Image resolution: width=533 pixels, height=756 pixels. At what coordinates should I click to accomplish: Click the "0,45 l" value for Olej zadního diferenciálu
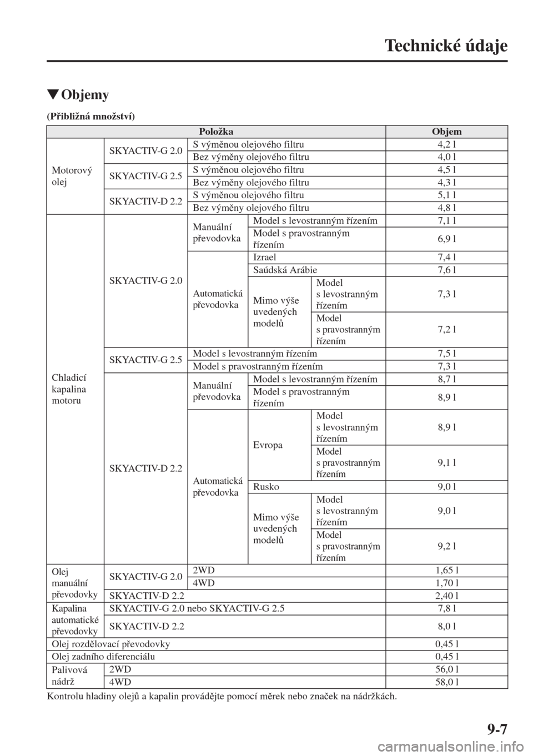[446, 657]
